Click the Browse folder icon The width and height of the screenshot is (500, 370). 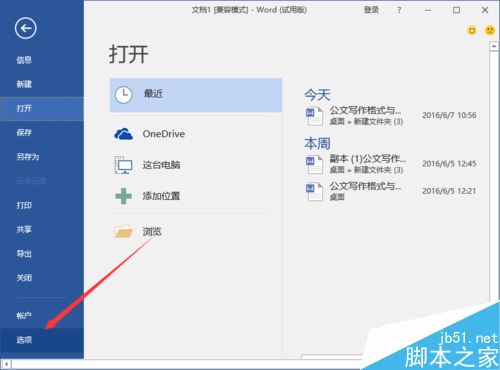click(124, 231)
